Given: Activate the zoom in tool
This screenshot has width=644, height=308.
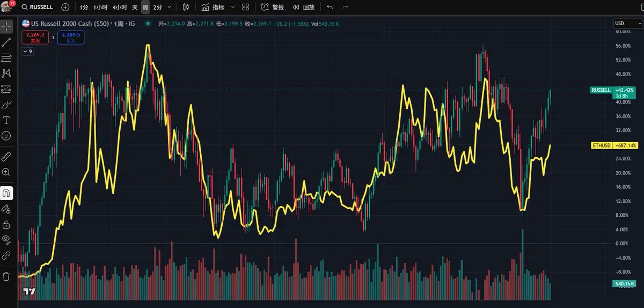Looking at the screenshot, I should click(6, 172).
